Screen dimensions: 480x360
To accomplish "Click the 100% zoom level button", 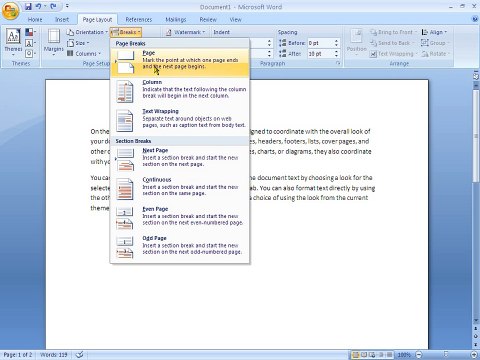I will coord(404,355).
